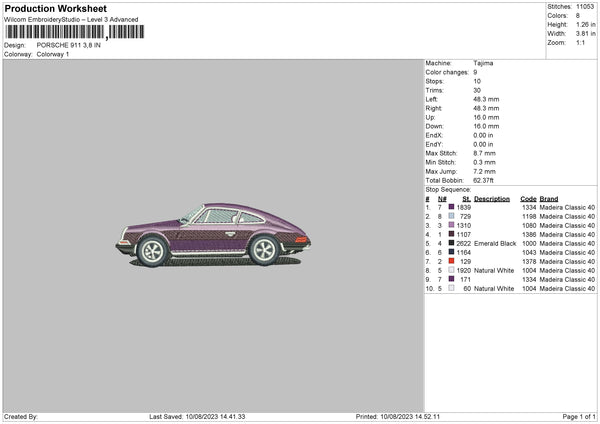Select the red thread swatch for stop 7
This screenshot has height=424, width=600.
pos(452,261)
